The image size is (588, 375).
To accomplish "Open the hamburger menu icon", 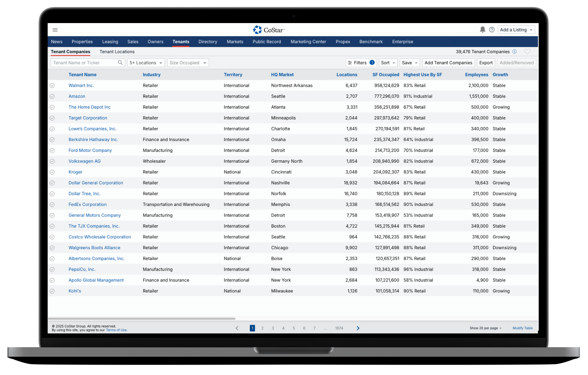I will (55, 30).
